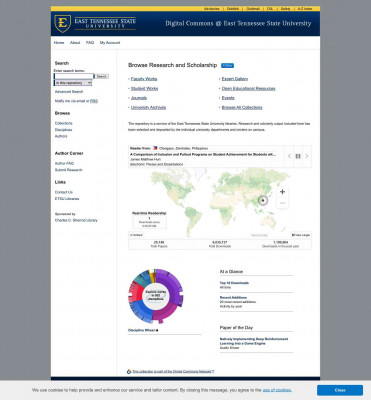Click the Philippines flag icon
The height and width of the screenshot is (400, 371).
(x=155, y=148)
